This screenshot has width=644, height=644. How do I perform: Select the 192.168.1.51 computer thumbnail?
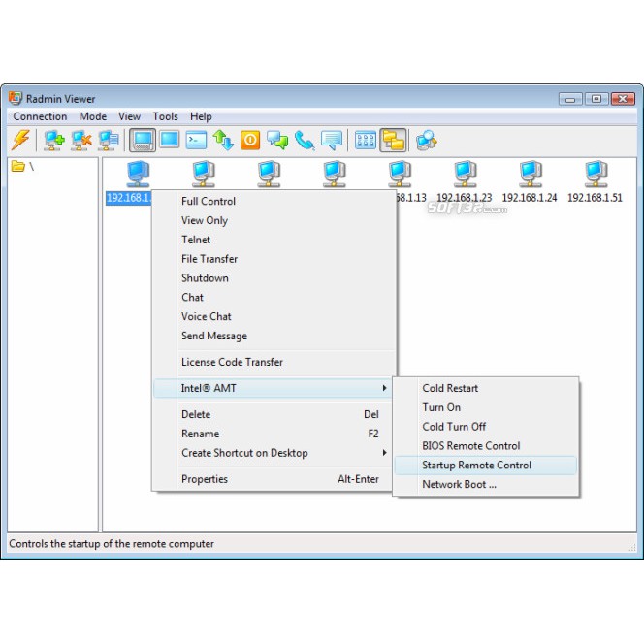coord(595,181)
